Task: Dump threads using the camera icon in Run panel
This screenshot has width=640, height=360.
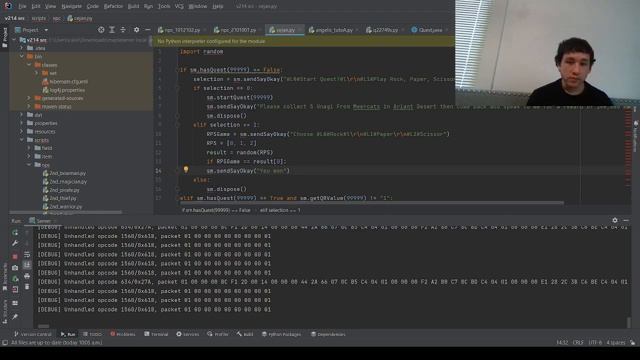Action: [x=15, y=268]
